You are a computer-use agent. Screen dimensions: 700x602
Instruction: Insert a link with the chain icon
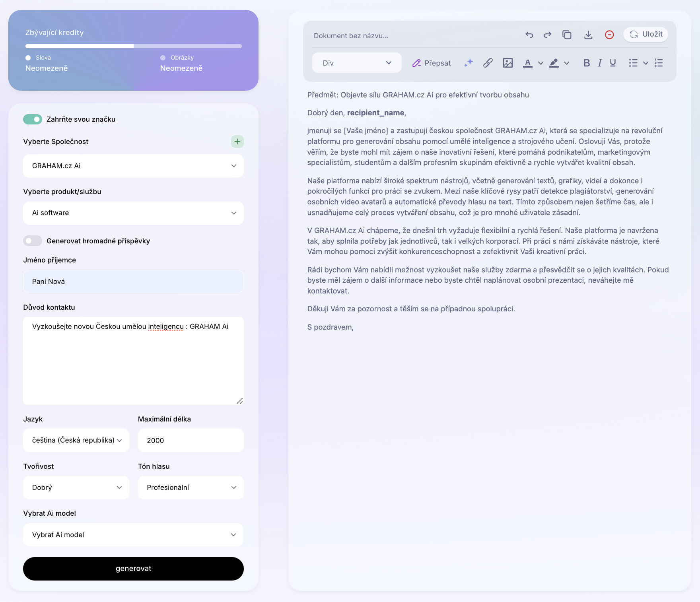point(488,62)
